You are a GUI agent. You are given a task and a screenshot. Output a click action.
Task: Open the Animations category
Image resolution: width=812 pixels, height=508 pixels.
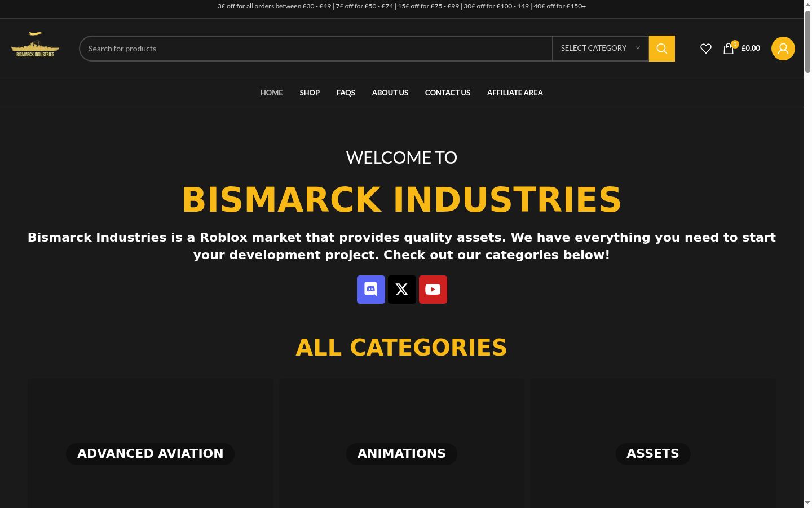click(x=401, y=454)
